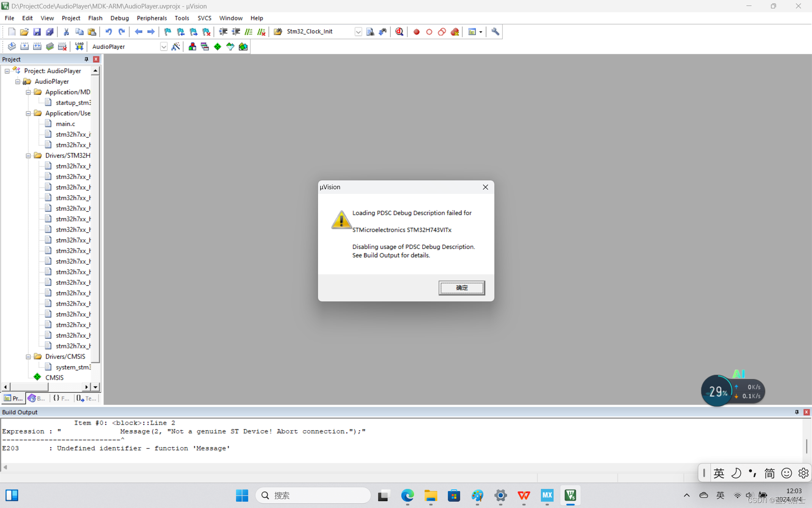The image size is (812, 508).
Task: Open the AudioPlayer target dropdown
Action: tap(164, 47)
